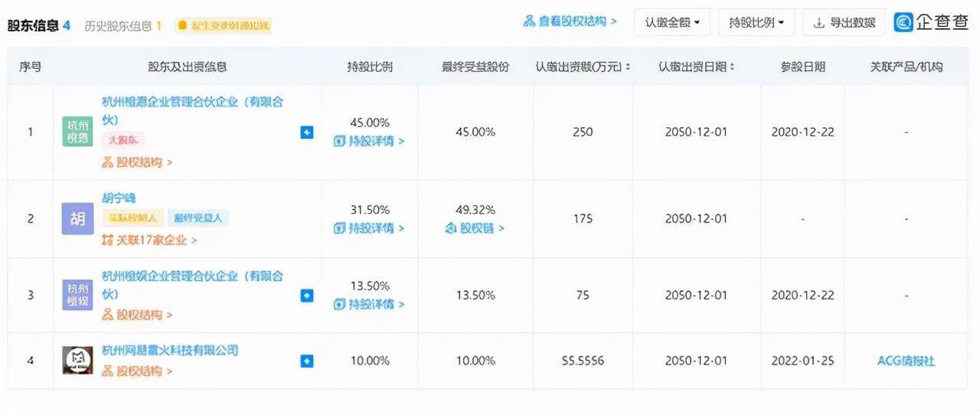Open 持股详情 under 31.50%
This screenshot has height=412, width=980.
(x=369, y=228)
